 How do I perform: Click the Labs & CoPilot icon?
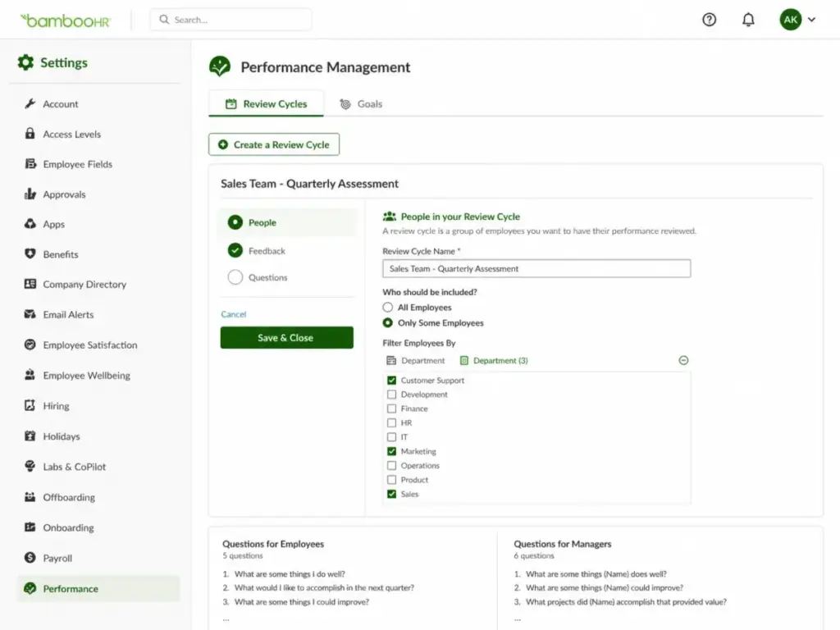click(x=30, y=466)
